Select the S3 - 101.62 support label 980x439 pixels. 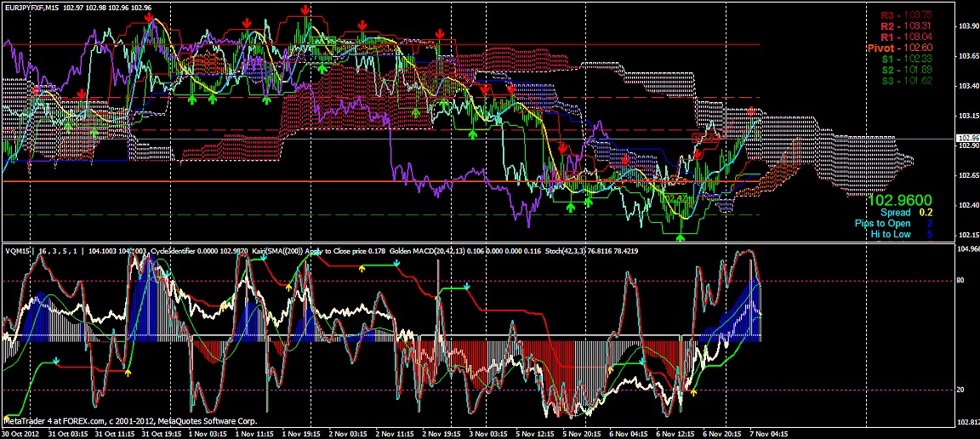click(906, 81)
